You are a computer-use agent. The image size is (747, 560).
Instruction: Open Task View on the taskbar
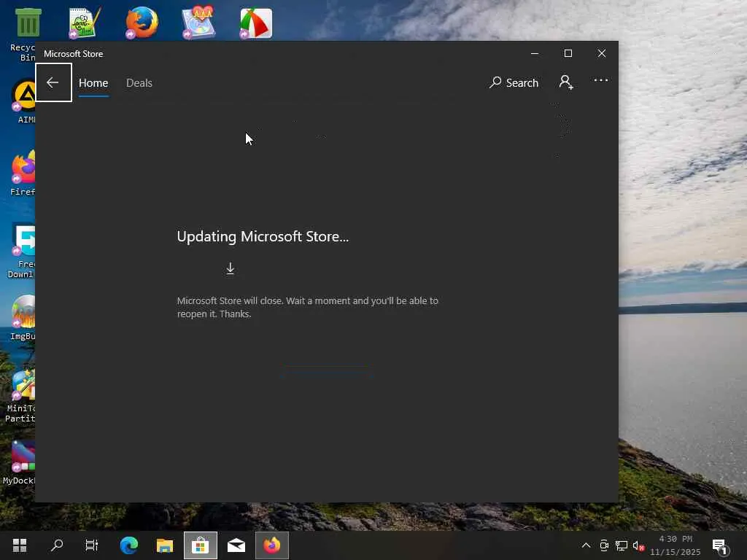click(x=91, y=545)
